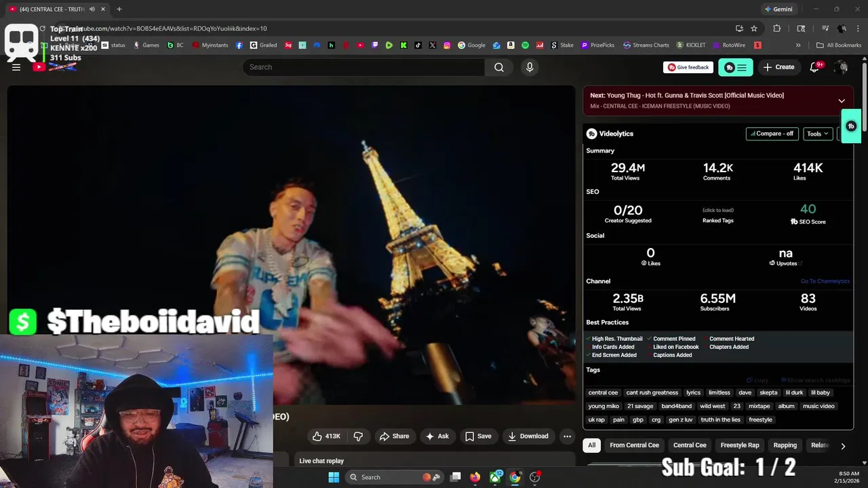Expand hidden bookmarks with double chevron
Screen dimensions: 868x488
(798, 45)
